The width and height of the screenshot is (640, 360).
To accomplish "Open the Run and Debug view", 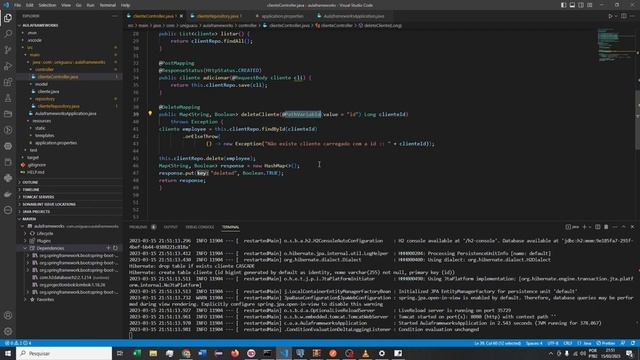I will click(8, 66).
